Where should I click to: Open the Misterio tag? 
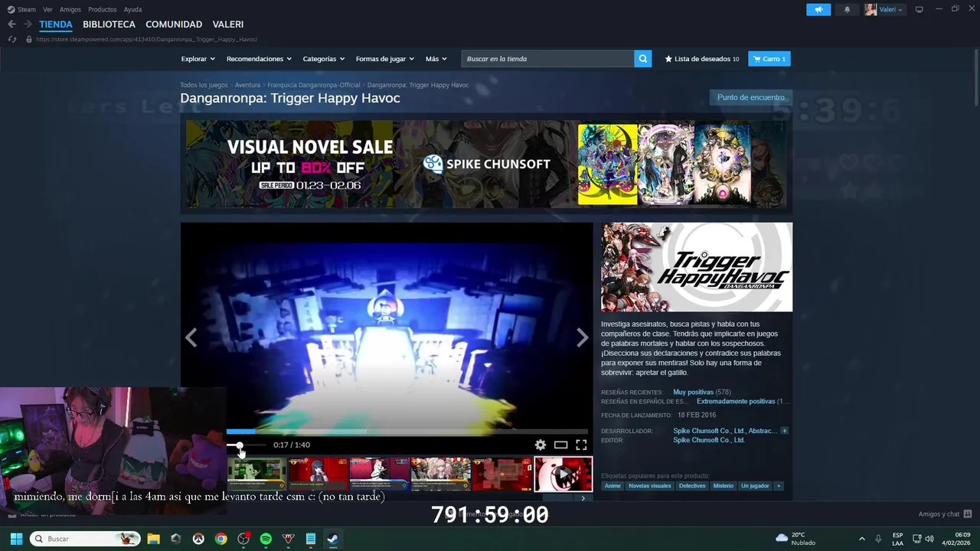coord(724,486)
